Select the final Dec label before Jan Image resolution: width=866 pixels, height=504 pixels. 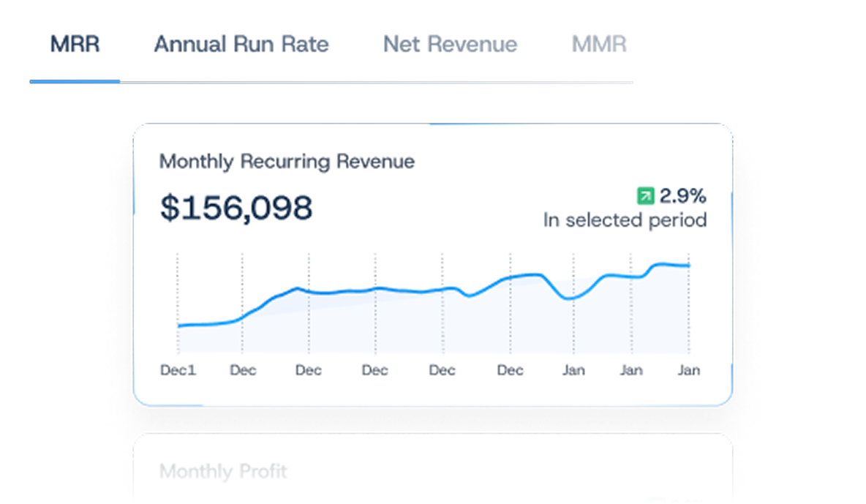click(x=510, y=370)
